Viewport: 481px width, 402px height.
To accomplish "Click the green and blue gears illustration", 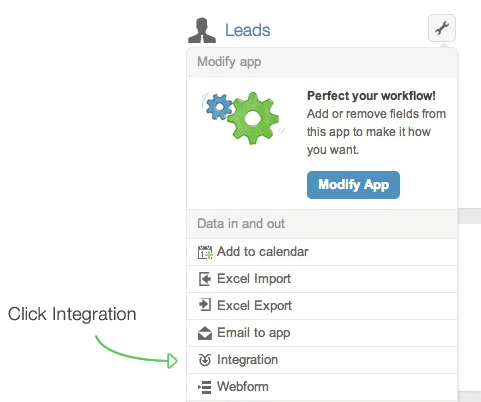I will click(x=243, y=117).
